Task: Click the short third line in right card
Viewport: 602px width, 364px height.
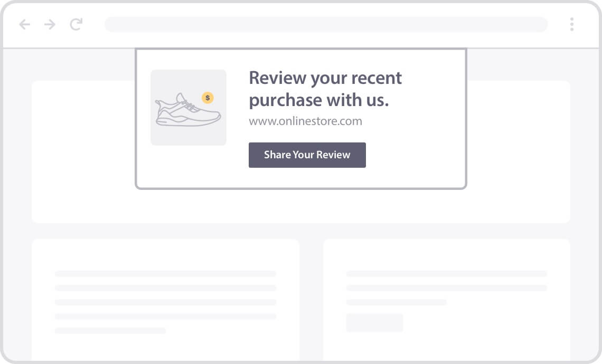Action: (396, 302)
